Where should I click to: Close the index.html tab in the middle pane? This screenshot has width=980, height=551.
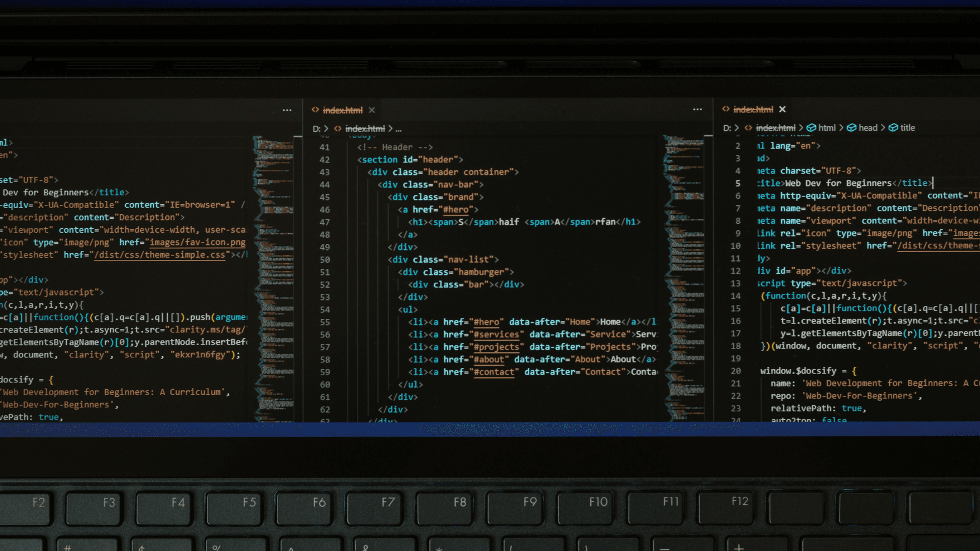372,110
